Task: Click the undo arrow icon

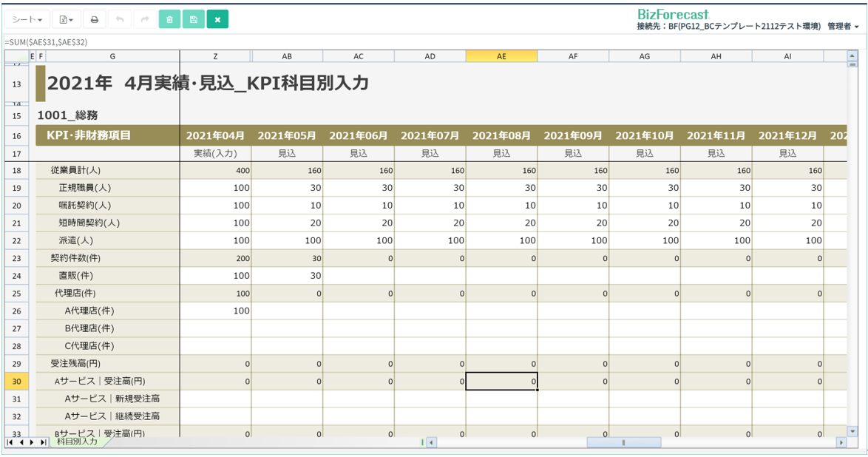Action: [120, 20]
